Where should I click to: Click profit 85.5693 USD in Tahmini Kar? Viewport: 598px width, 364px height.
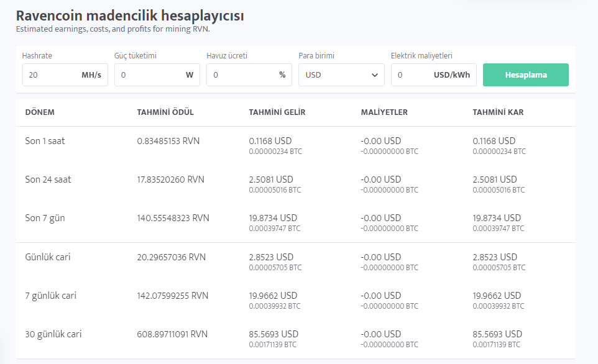tap(497, 334)
